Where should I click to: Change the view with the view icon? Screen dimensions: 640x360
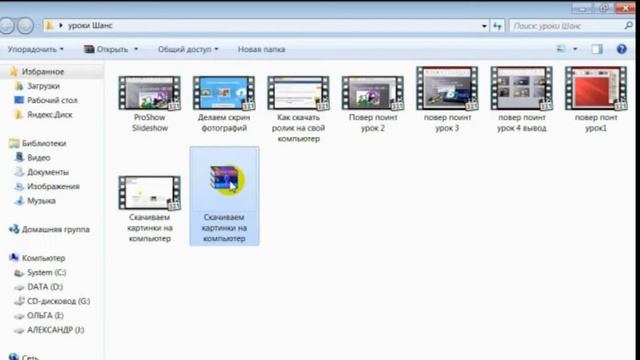562,49
